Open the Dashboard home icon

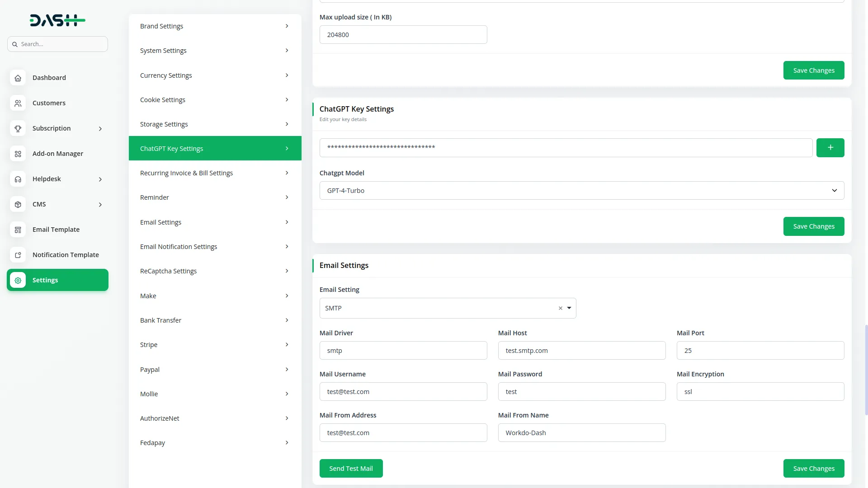(x=18, y=78)
